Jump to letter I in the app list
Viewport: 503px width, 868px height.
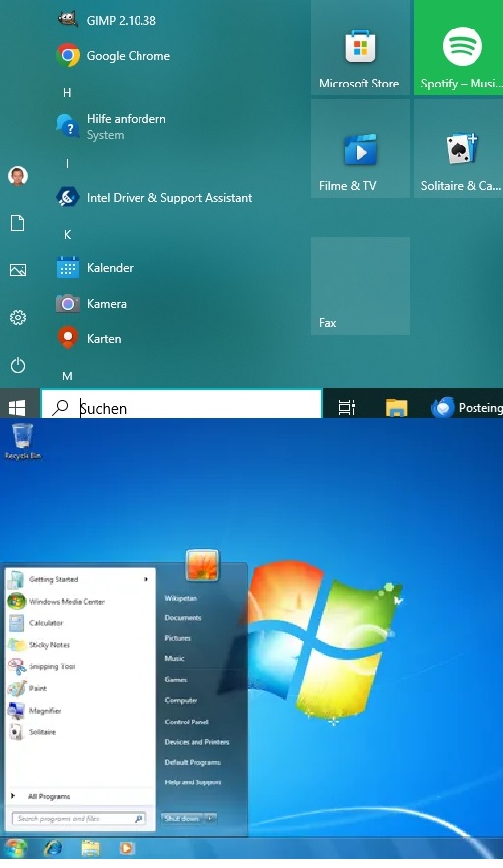67,164
